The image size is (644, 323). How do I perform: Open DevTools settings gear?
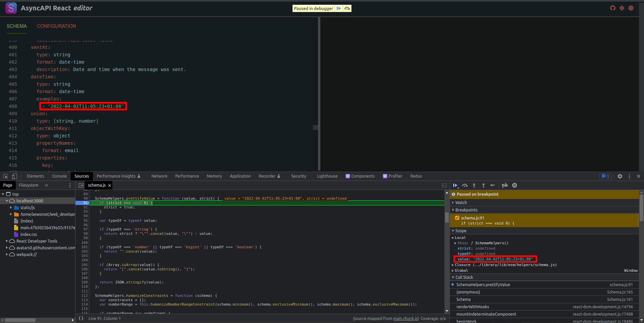(x=620, y=176)
